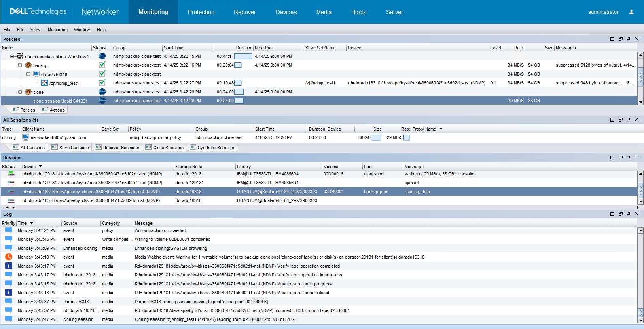
Task: Collapse the backup action tree node
Action: [20, 65]
